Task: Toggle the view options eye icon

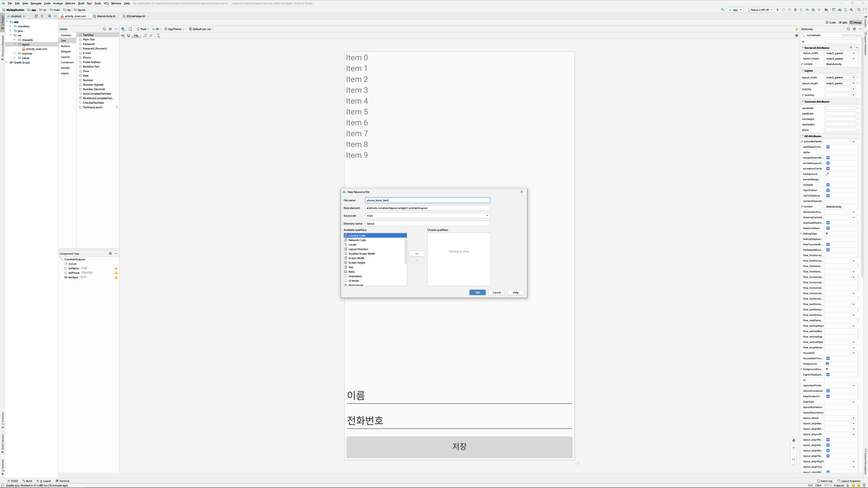Action: (123, 35)
